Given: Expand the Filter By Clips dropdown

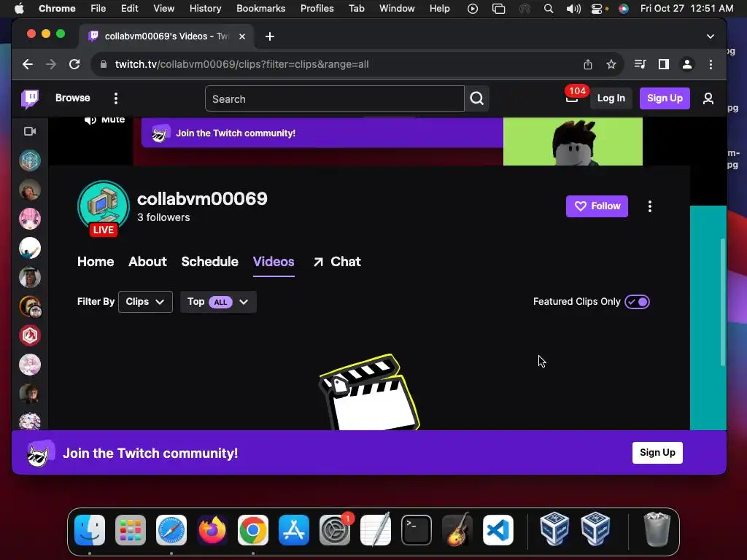Looking at the screenshot, I should 145,302.
